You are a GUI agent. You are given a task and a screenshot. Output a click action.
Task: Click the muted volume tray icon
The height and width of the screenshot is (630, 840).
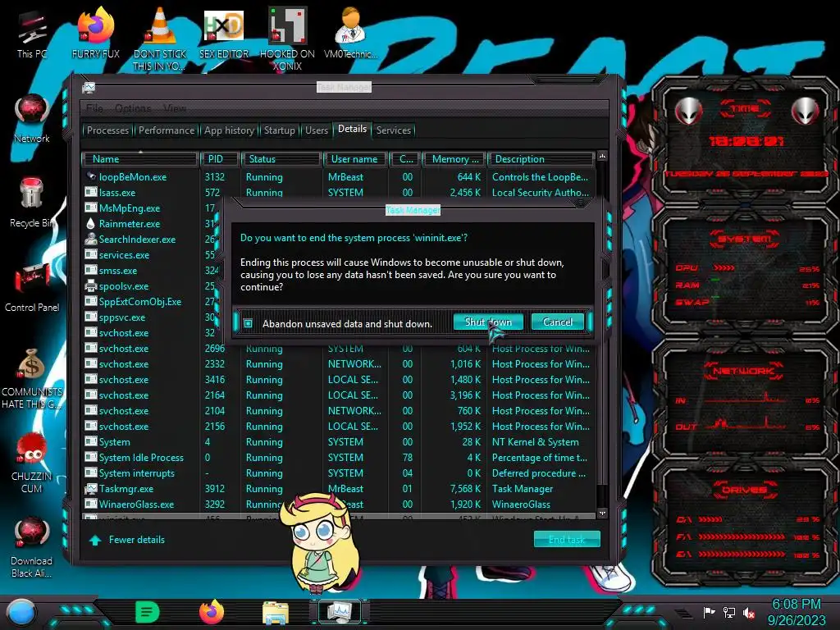[x=749, y=612]
